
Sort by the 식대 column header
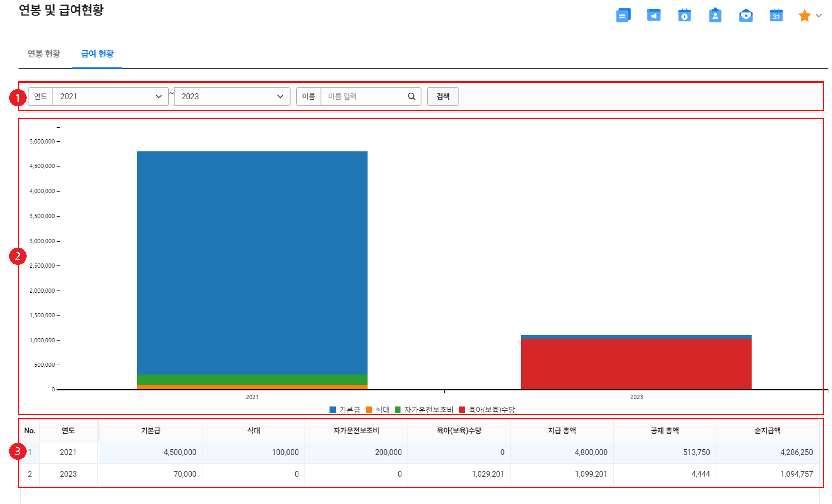pyautogui.click(x=254, y=430)
